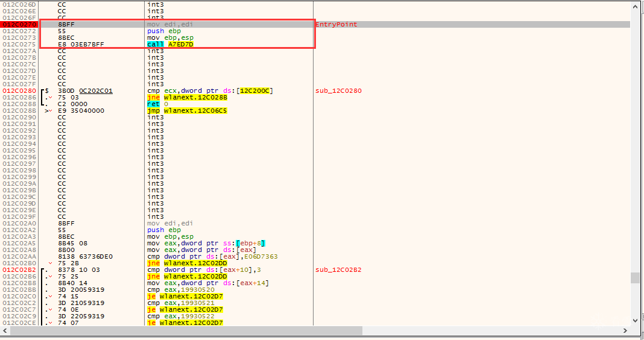Click the vertical scrollbar down arrow

pos(635,321)
